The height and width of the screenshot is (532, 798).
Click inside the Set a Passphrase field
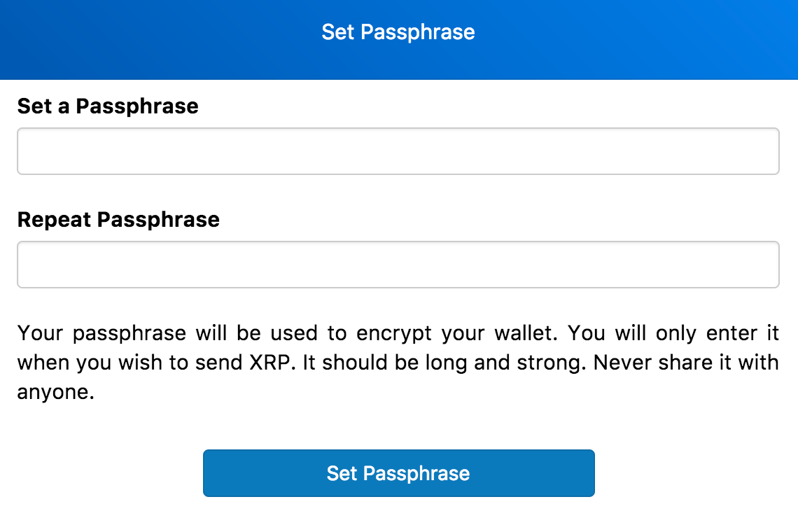[398, 150]
